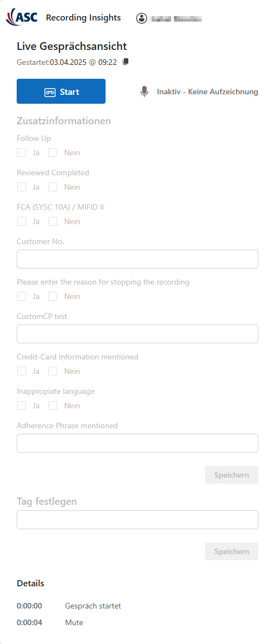
Task: Click the Tag festlegen input field
Action: click(x=137, y=520)
